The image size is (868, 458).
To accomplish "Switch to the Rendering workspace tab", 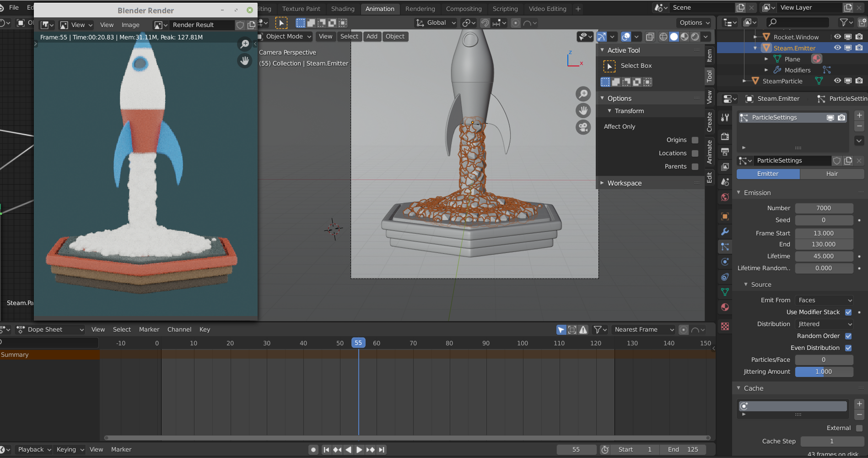I will coord(420,9).
